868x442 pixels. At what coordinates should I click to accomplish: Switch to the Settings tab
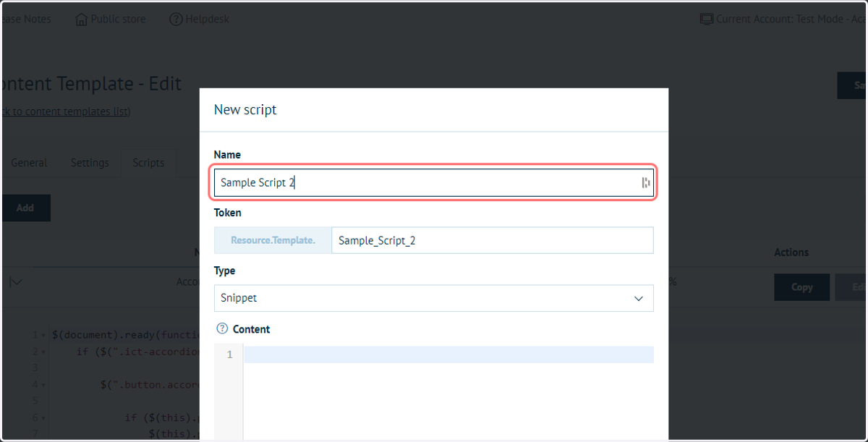click(90, 163)
